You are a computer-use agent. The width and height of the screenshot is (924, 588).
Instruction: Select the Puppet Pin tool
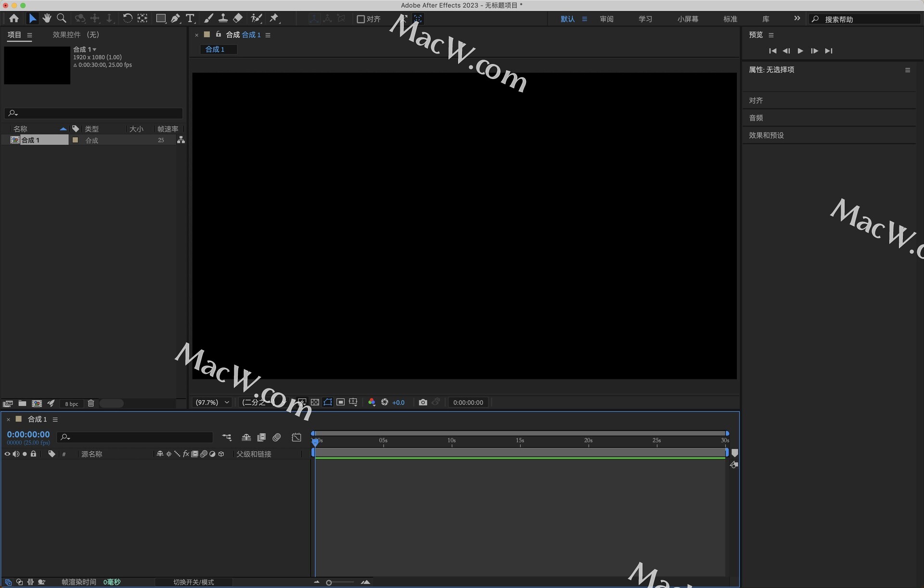click(x=274, y=18)
